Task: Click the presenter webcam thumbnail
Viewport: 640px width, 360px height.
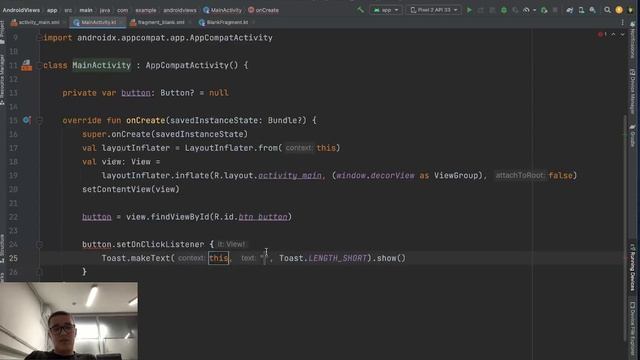Action: [69, 321]
